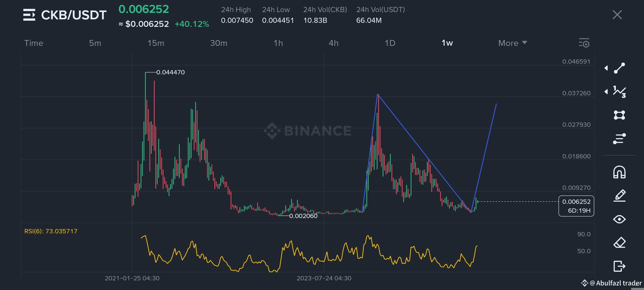Viewport: 644px width, 290px height.
Task: Tap the current price countdown tag 6D:19H
Action: tap(576, 206)
